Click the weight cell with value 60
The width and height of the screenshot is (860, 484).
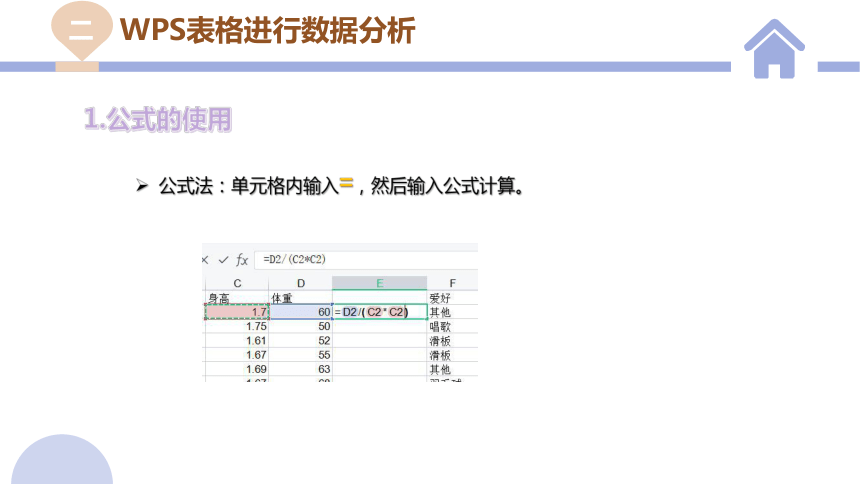pos(301,312)
